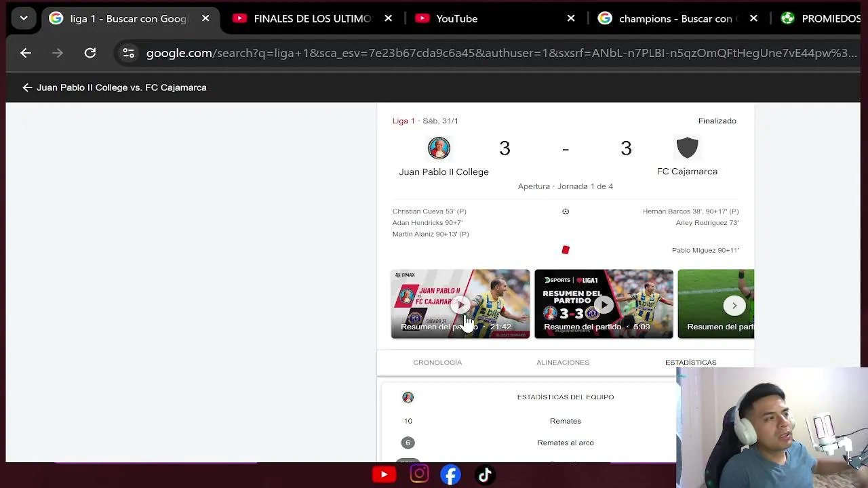Click the red card icon
The image size is (868, 488).
(x=566, y=250)
